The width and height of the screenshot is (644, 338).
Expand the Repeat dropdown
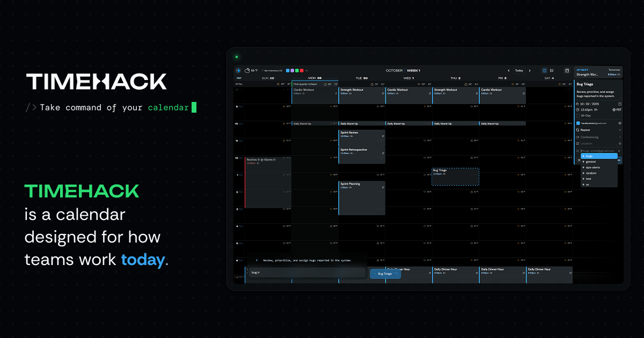coord(598,130)
